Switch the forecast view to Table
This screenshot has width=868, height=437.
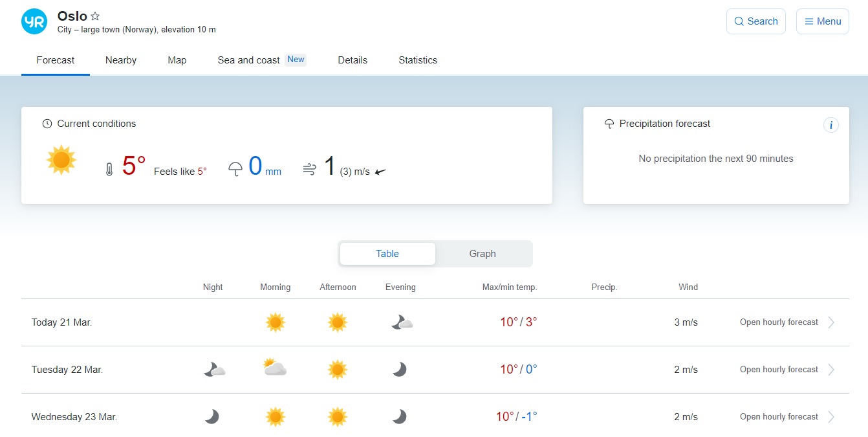[x=387, y=253]
